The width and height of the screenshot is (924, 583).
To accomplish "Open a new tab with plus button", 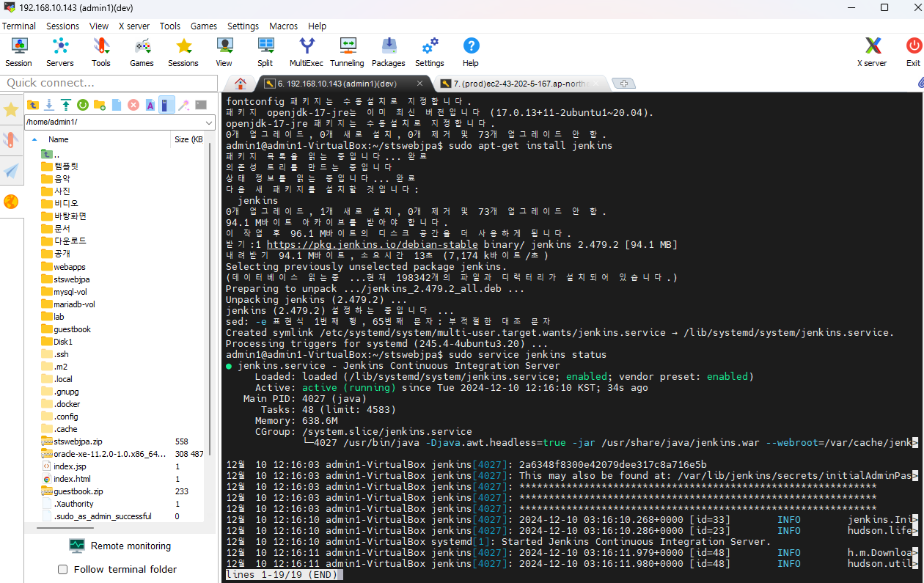I will coord(623,83).
